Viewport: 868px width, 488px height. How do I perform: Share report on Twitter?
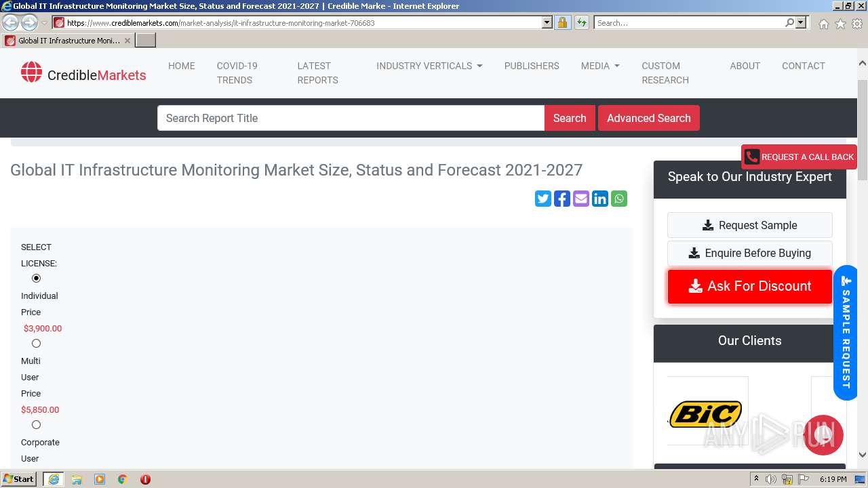(543, 199)
